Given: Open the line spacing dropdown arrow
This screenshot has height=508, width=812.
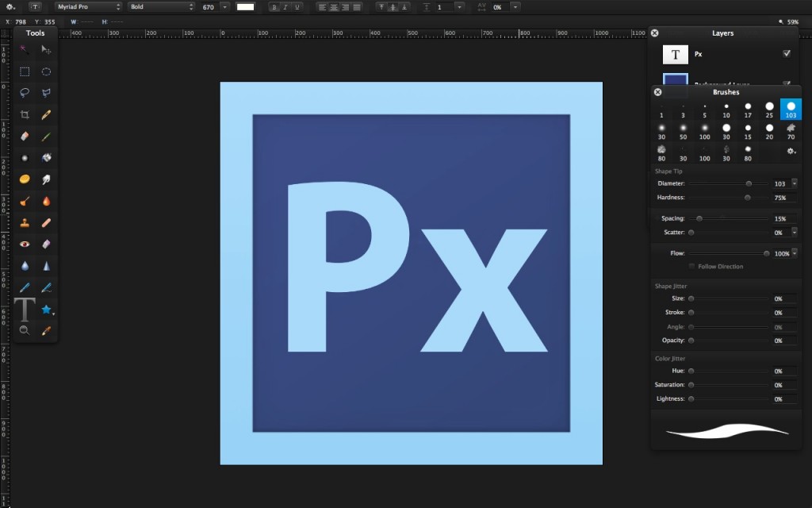Looking at the screenshot, I should coord(459,6).
